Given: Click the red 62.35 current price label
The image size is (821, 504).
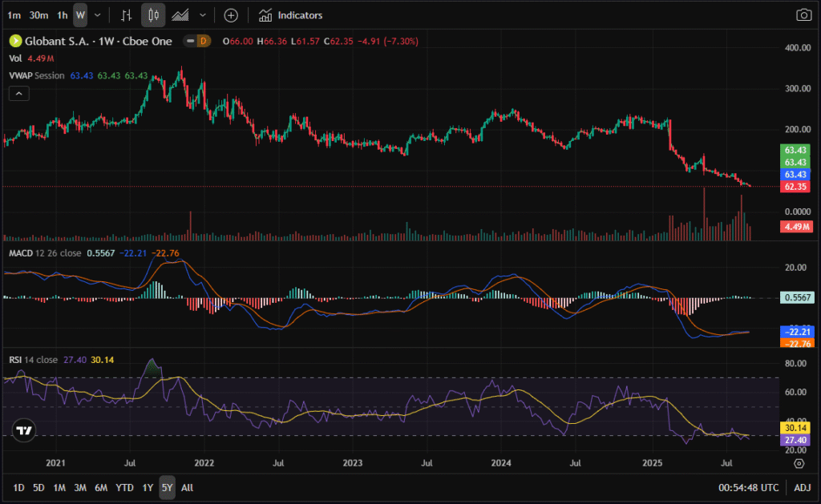Looking at the screenshot, I should point(794,186).
